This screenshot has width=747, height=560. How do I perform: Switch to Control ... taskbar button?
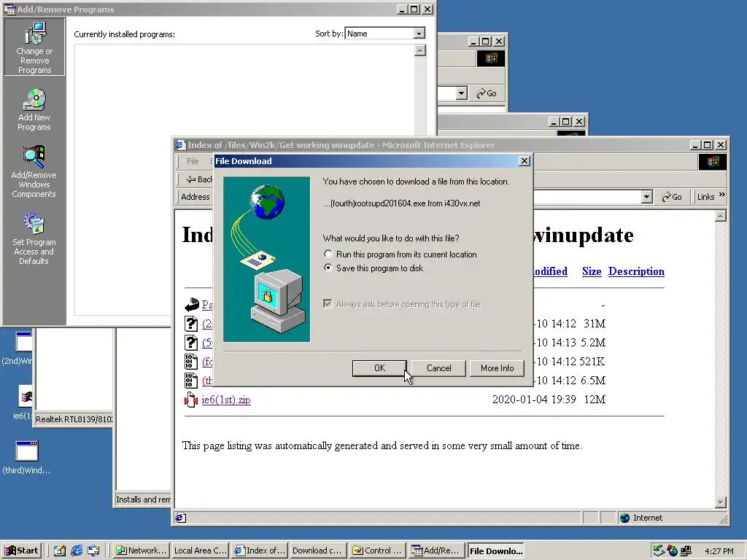(377, 551)
